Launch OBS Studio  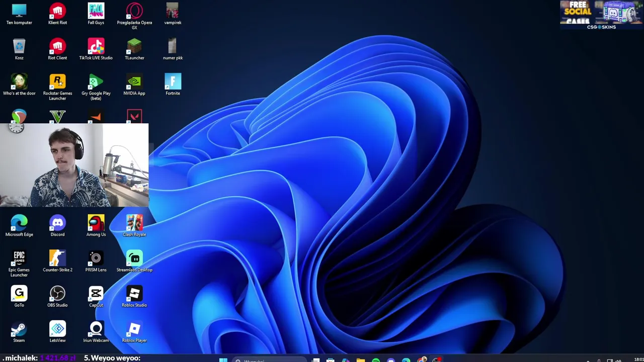point(57,297)
